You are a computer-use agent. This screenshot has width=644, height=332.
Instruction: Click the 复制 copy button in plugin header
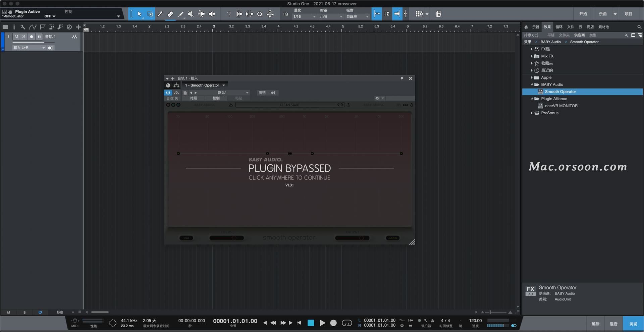[x=216, y=98]
